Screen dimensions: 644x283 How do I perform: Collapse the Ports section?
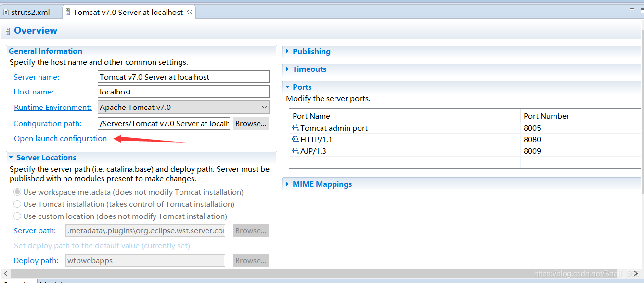[287, 87]
